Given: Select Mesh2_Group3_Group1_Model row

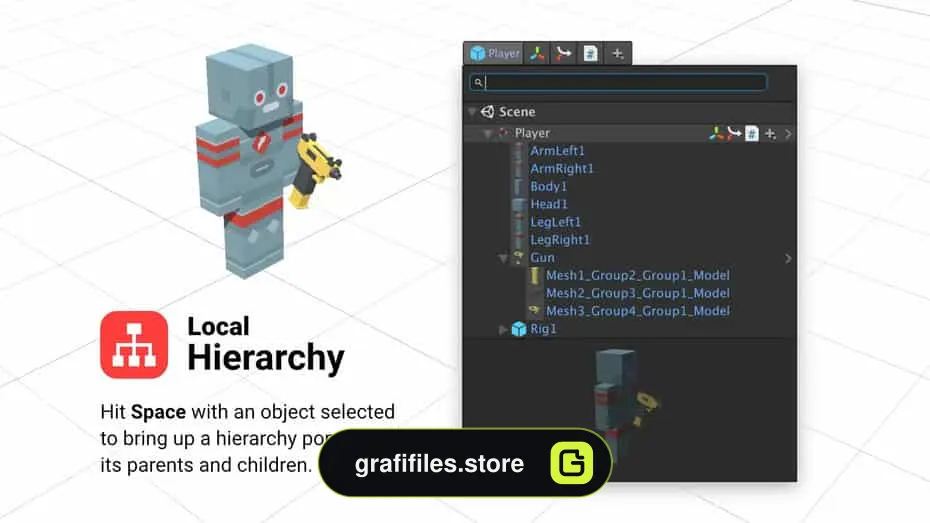Looking at the screenshot, I should point(638,293).
